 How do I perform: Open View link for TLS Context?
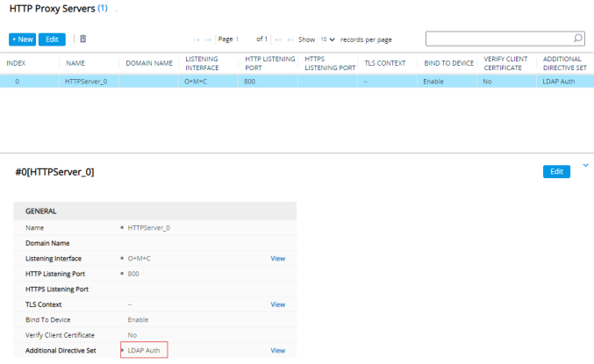point(277,304)
